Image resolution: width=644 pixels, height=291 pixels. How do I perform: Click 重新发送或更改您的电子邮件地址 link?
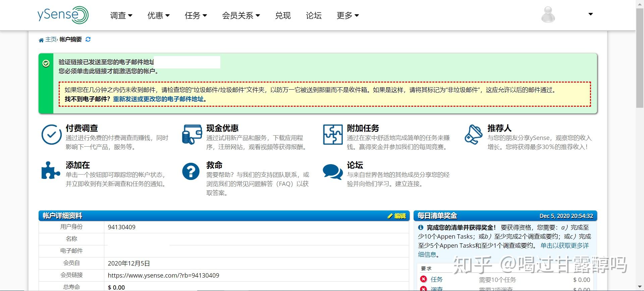(x=158, y=99)
